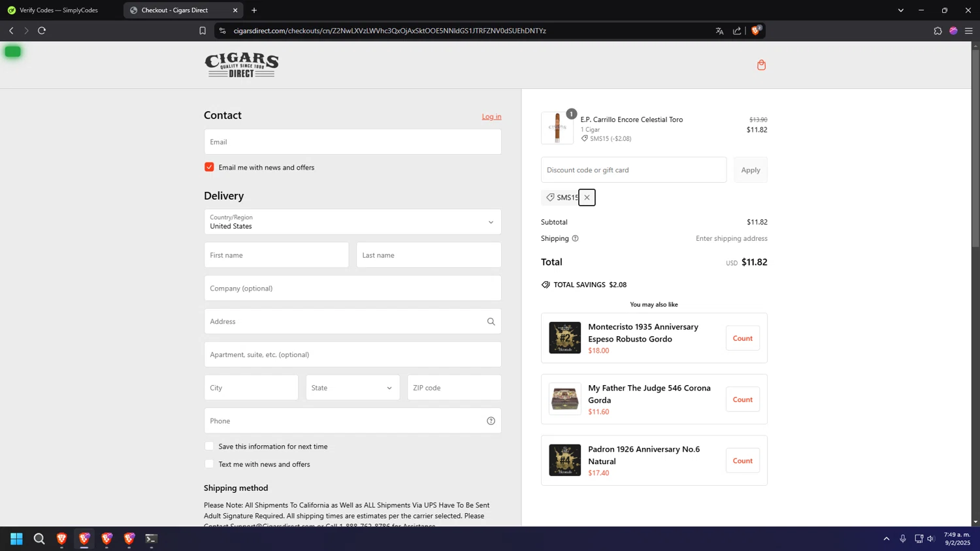Viewport: 980px width, 551px height.
Task: Open a new browser tab
Action: 254,10
